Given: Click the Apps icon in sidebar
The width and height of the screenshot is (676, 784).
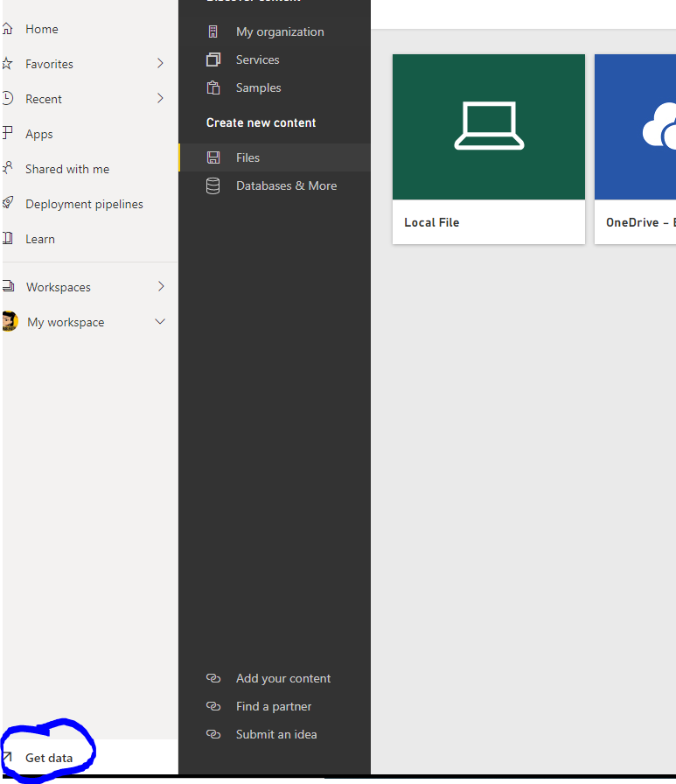Looking at the screenshot, I should [7, 133].
